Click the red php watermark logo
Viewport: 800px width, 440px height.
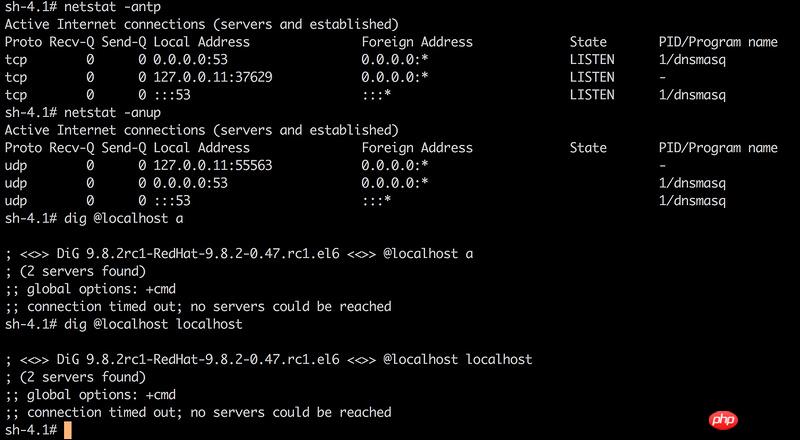tap(723, 420)
